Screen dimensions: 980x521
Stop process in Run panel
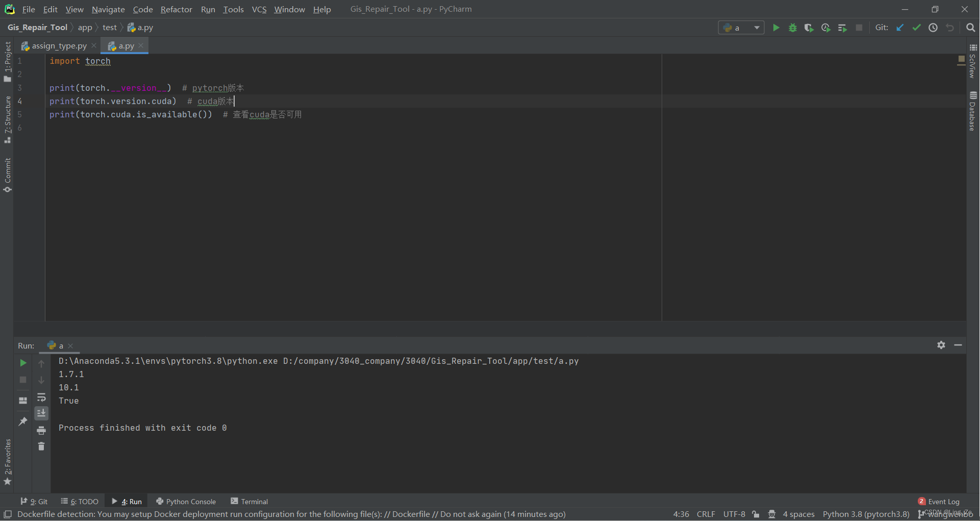(23, 380)
